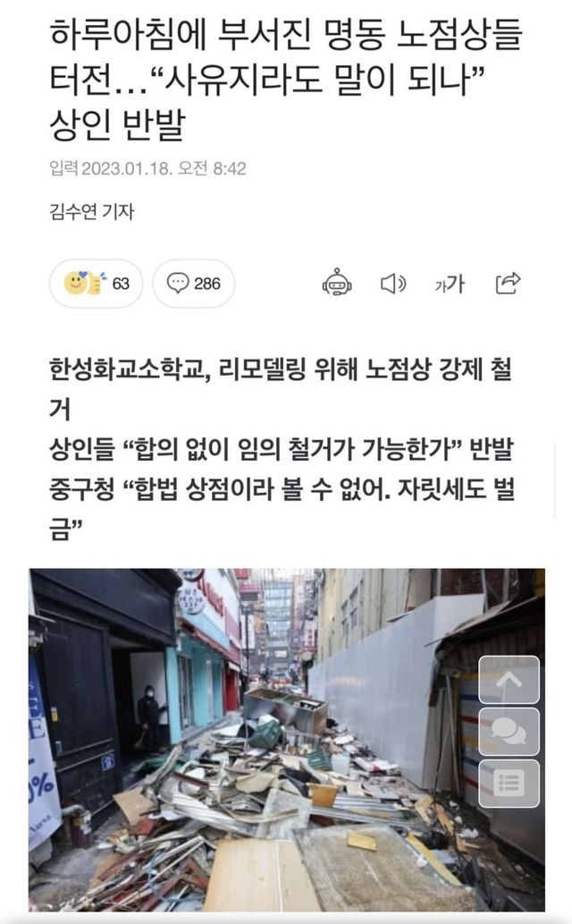572x924 pixels.
Task: Open the 286 comments button
Action: click(x=194, y=284)
